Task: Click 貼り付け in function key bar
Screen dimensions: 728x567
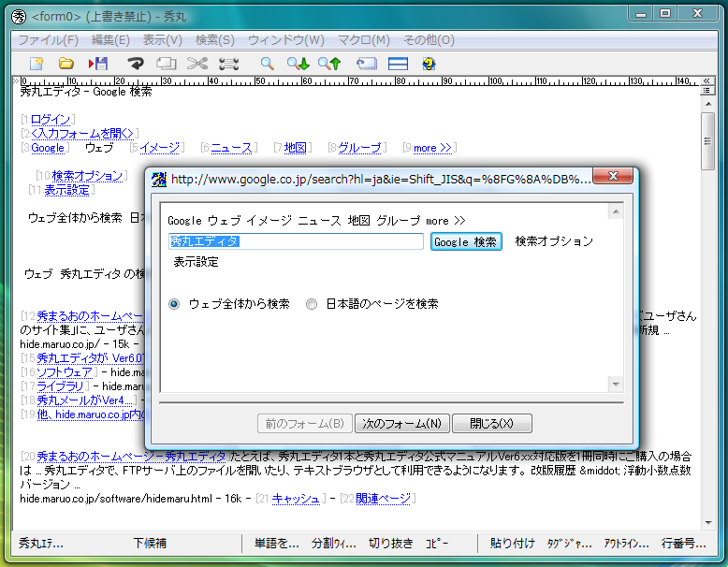Action: point(512,544)
